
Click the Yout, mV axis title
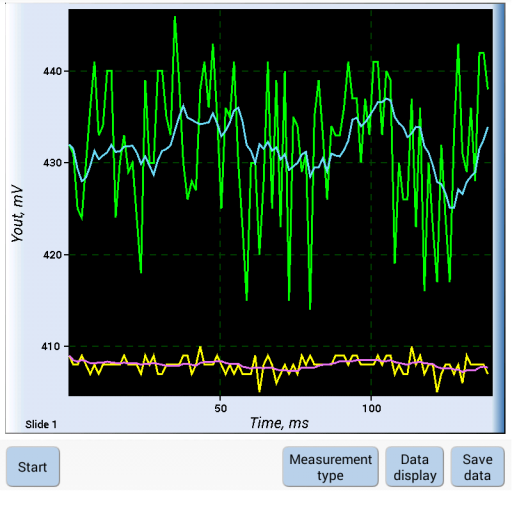click(x=17, y=213)
